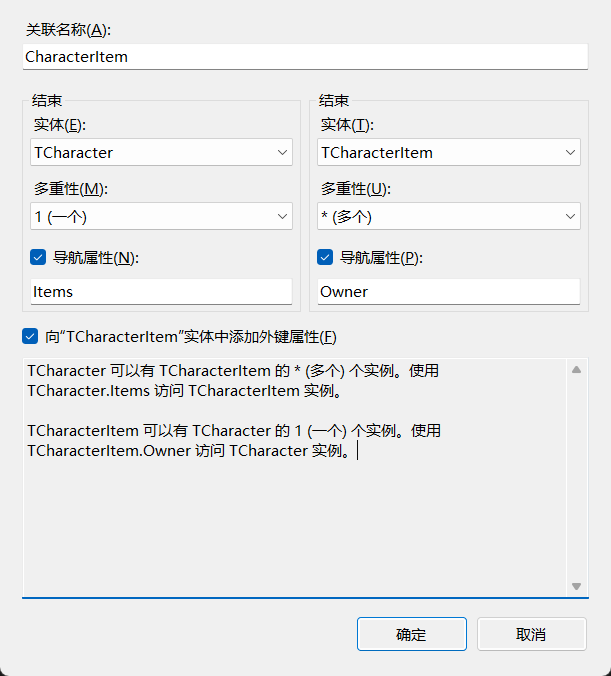Click the right 结束 group heading

334,100
